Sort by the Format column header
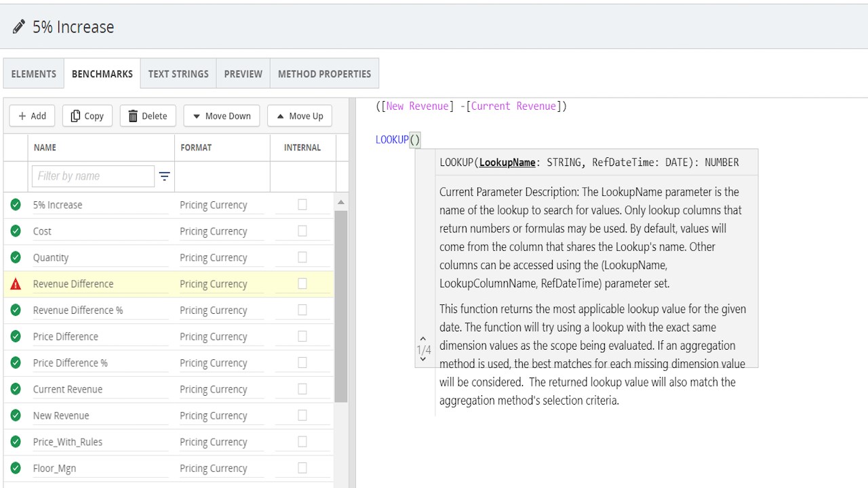Screen dimensions: 868x488 click(x=222, y=147)
